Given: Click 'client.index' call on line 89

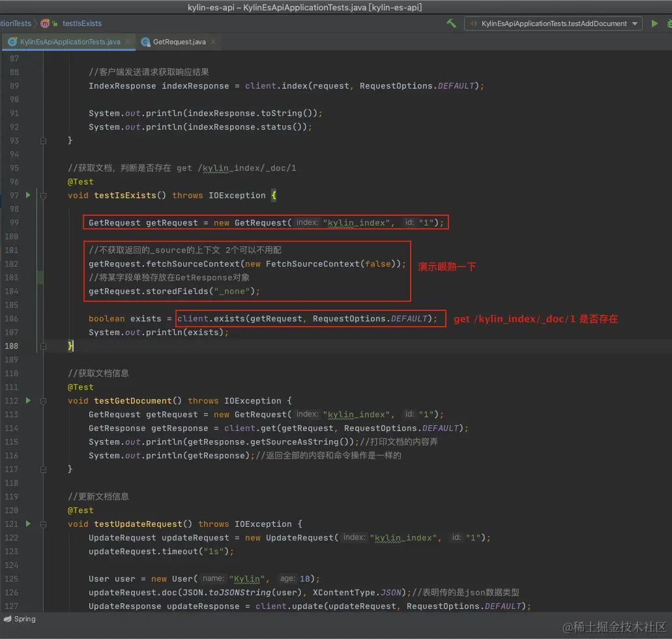Looking at the screenshot, I should click(276, 86).
